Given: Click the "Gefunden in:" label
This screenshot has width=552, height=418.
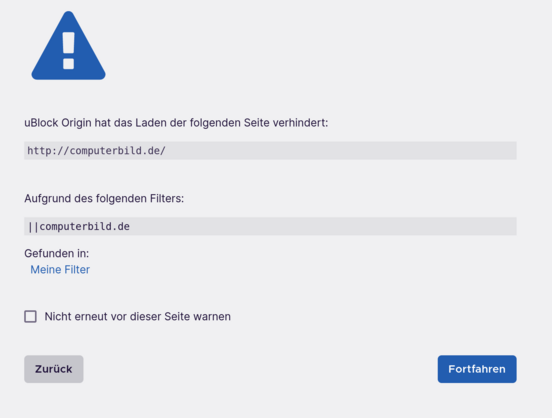Looking at the screenshot, I should click(x=56, y=253).
